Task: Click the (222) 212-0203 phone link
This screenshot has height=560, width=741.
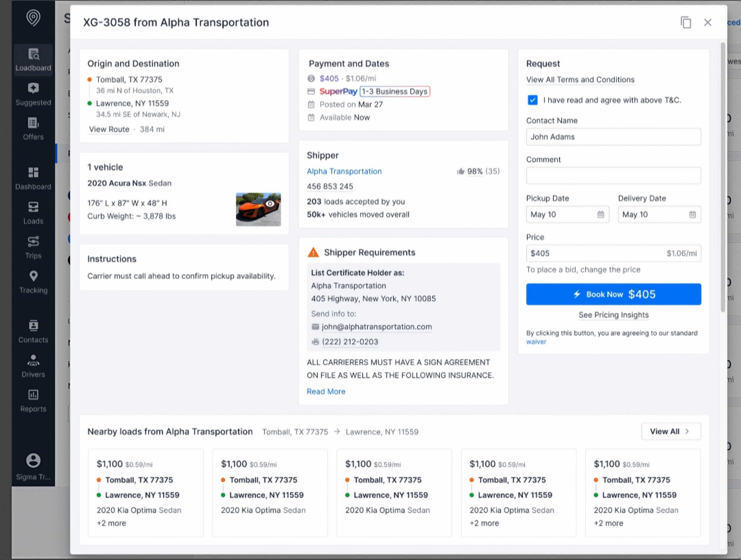Action: pos(350,342)
